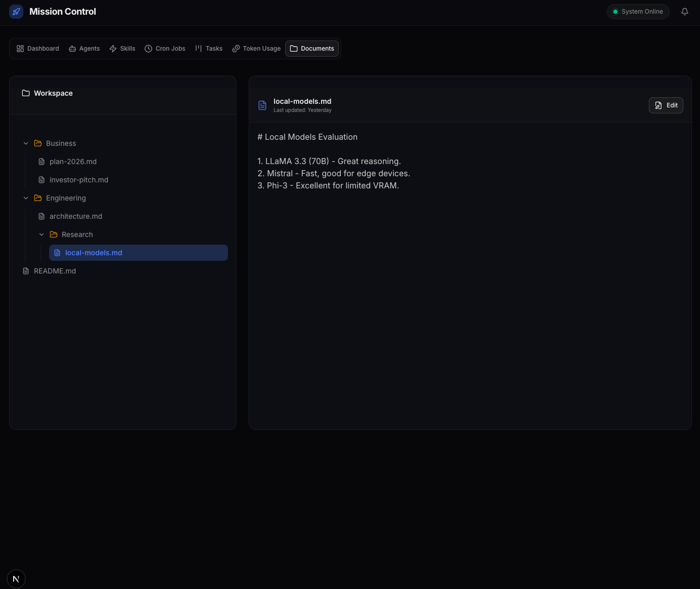Click the Next.js badge icon
The height and width of the screenshot is (589, 700).
pos(16,579)
